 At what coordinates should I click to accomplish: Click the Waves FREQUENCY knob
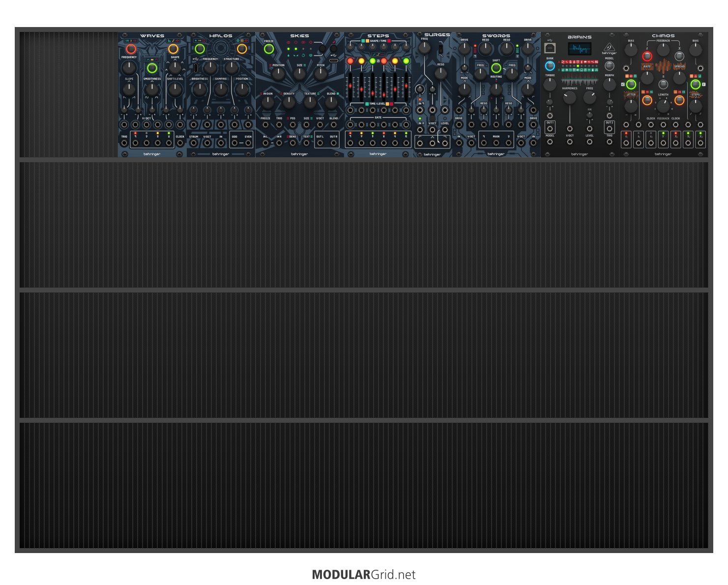[x=129, y=67]
